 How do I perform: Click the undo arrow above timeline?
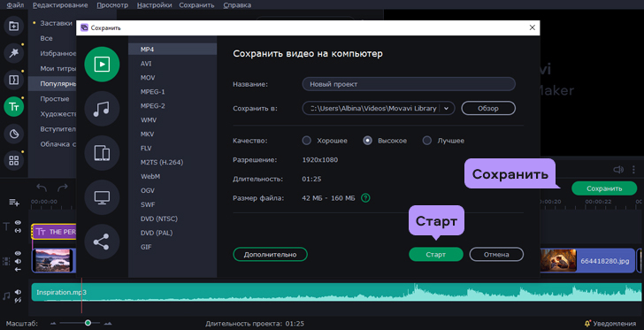(42, 188)
